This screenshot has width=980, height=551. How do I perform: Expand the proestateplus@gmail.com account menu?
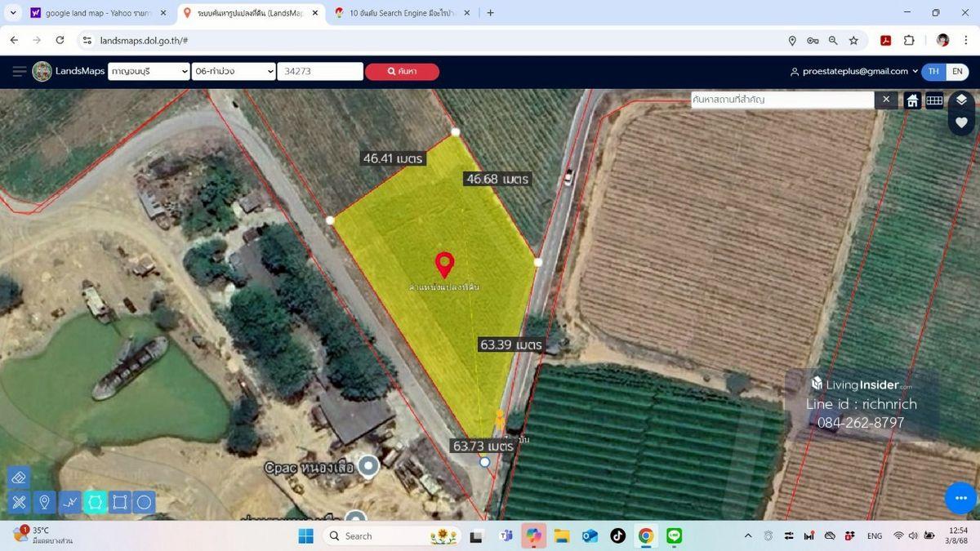point(854,72)
